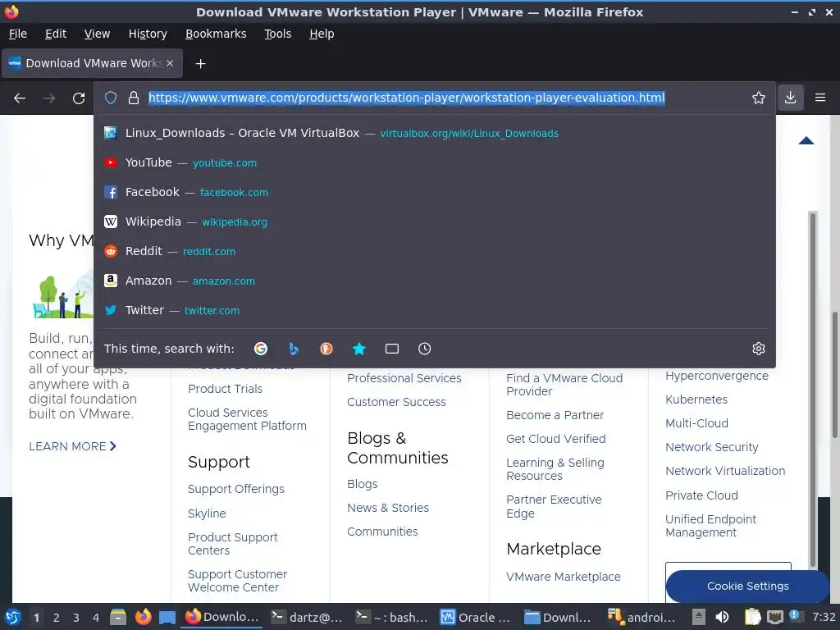Open the dartz@ terminal taskbar entry
This screenshot has width=840, height=630.
click(x=307, y=618)
